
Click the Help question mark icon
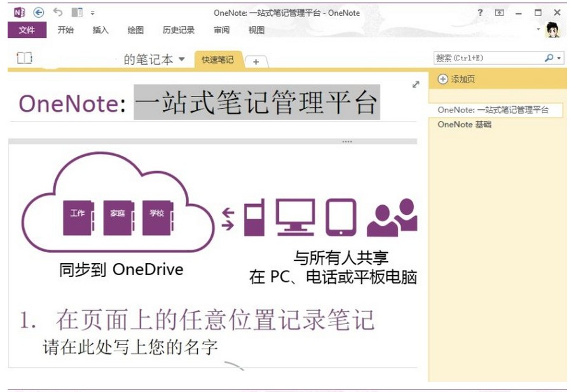(x=480, y=13)
